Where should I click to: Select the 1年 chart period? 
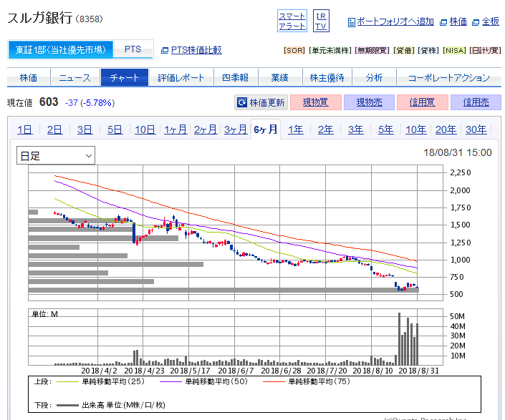295,130
